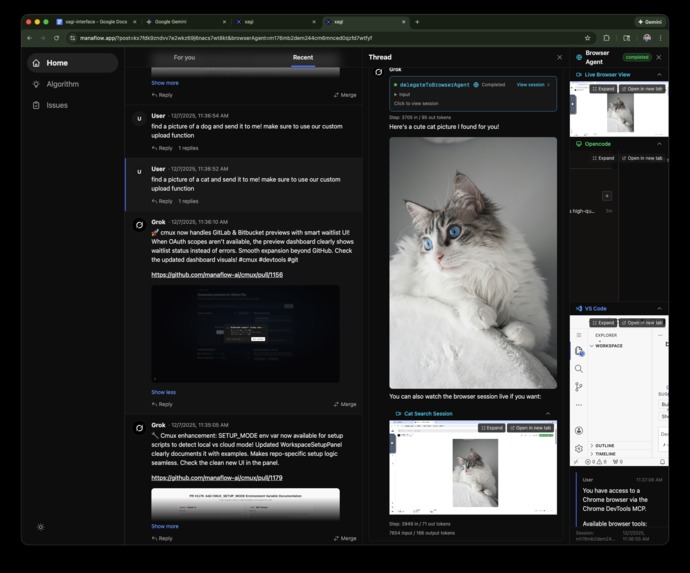The width and height of the screenshot is (690, 573).
Task: View replies on the dog picture post
Action: click(x=188, y=148)
